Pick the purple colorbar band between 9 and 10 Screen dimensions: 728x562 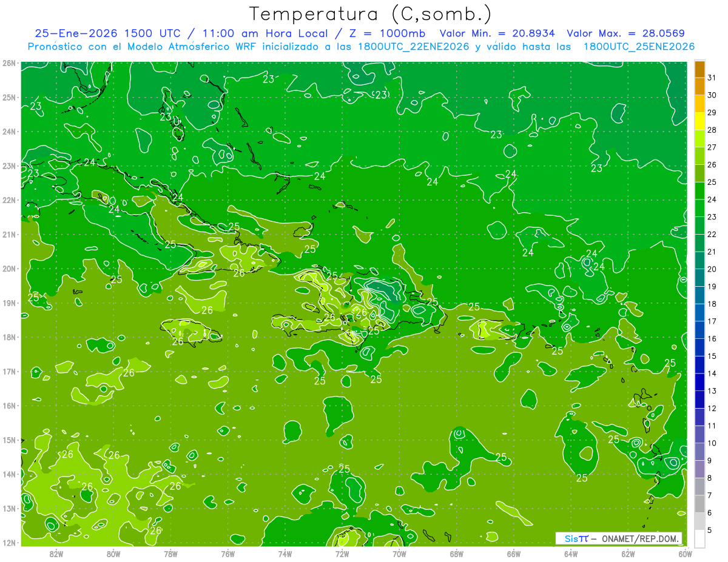click(700, 452)
